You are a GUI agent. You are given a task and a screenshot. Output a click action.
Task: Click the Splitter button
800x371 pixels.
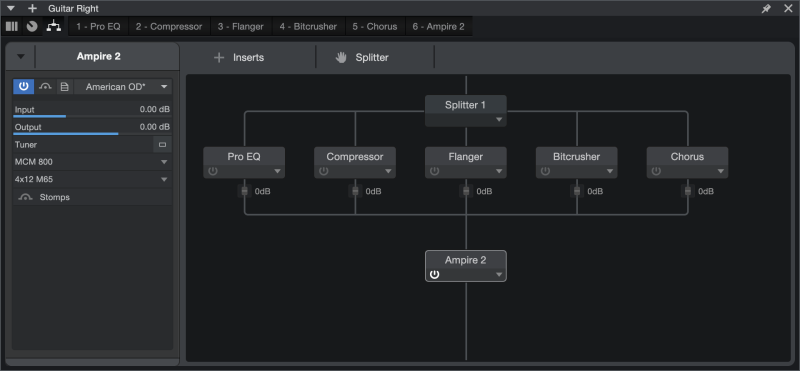tap(362, 58)
